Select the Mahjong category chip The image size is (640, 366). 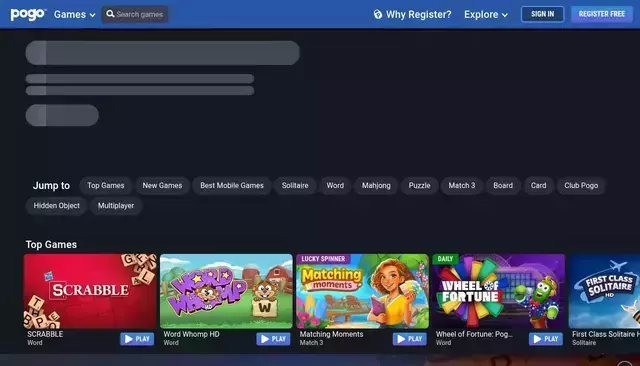376,185
